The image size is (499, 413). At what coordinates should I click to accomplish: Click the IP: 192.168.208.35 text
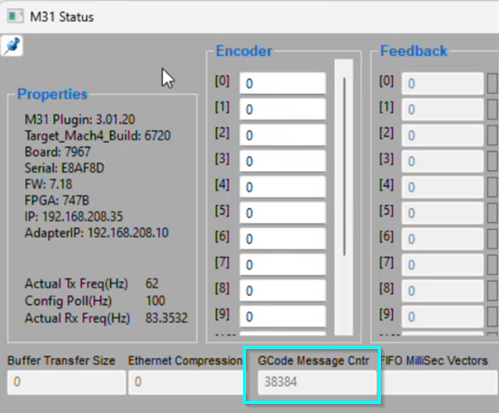tap(74, 217)
